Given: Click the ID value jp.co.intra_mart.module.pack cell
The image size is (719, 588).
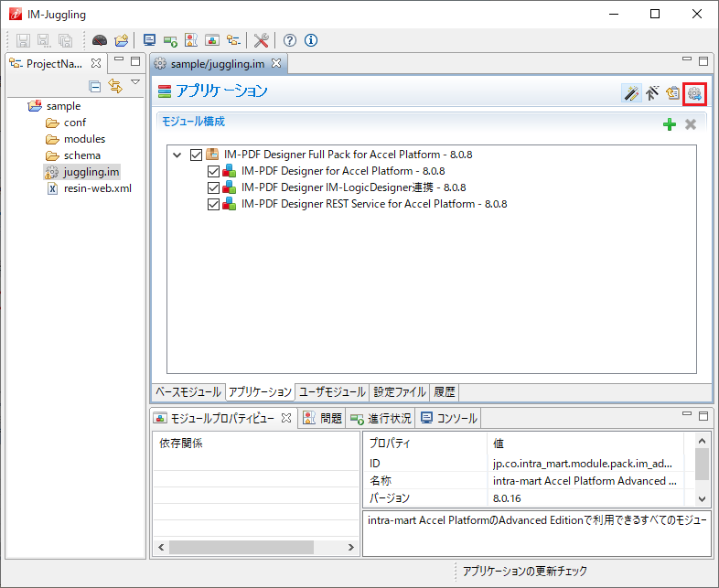Looking at the screenshot, I should 583,464.
